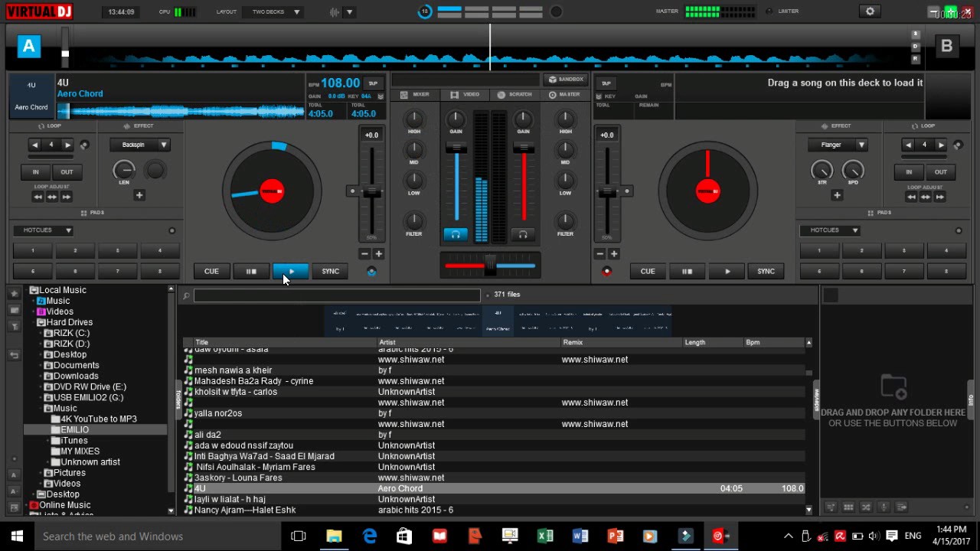Click deck A pitch minus button

point(364,254)
